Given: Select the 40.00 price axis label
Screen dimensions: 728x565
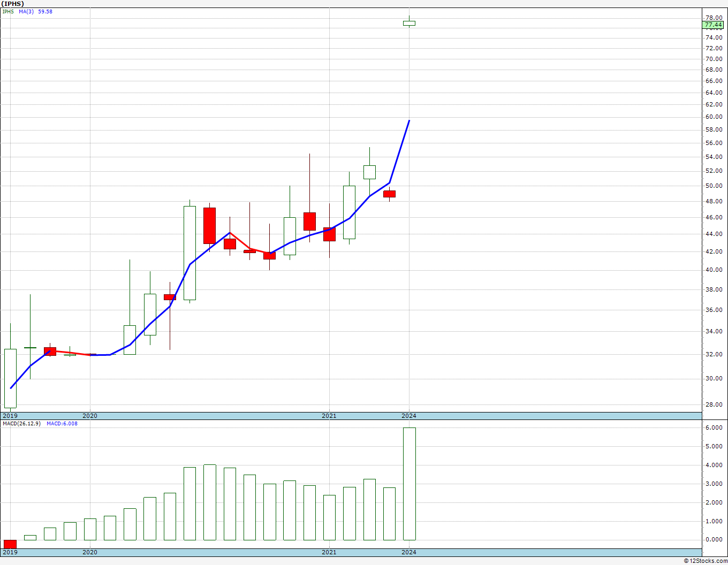Looking at the screenshot, I should [714, 270].
